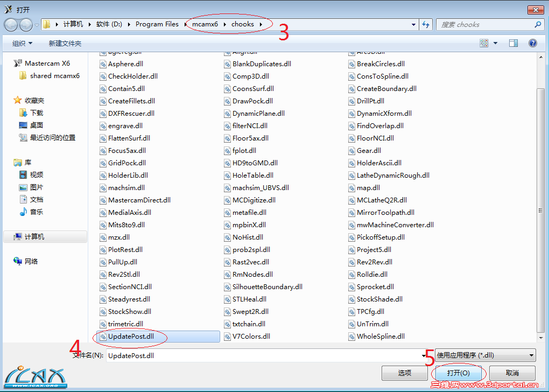Open the 组织 organize menu
549x392 pixels.
(x=23, y=44)
